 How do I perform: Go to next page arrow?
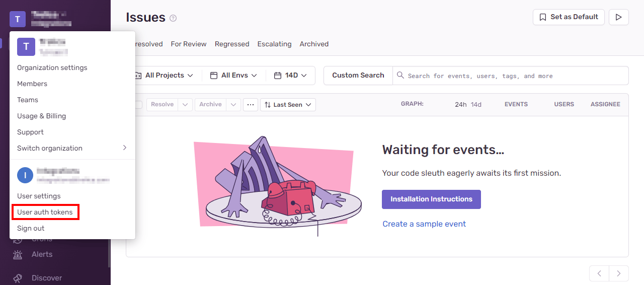point(619,273)
